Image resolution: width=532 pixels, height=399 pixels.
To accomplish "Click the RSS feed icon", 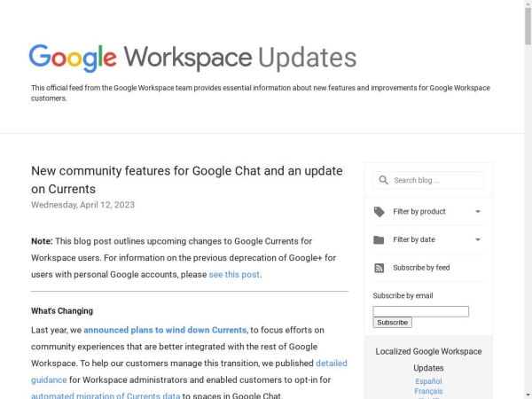I will pos(379,268).
